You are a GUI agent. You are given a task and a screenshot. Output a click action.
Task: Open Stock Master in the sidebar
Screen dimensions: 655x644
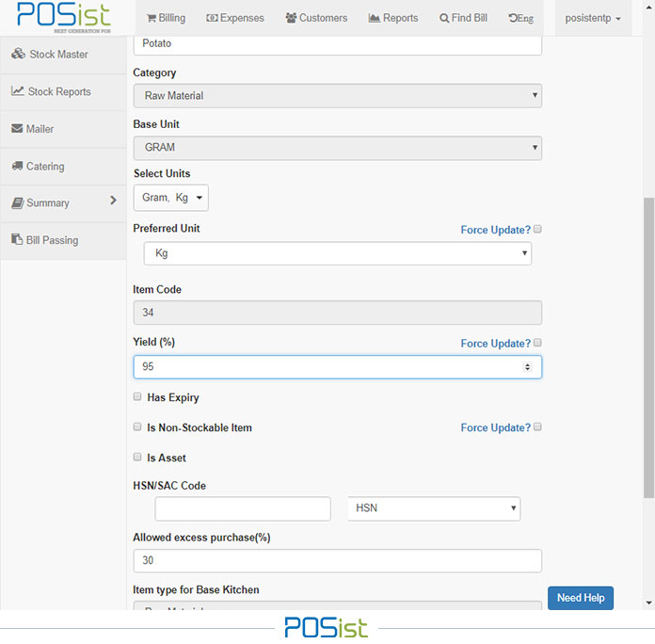point(63,55)
